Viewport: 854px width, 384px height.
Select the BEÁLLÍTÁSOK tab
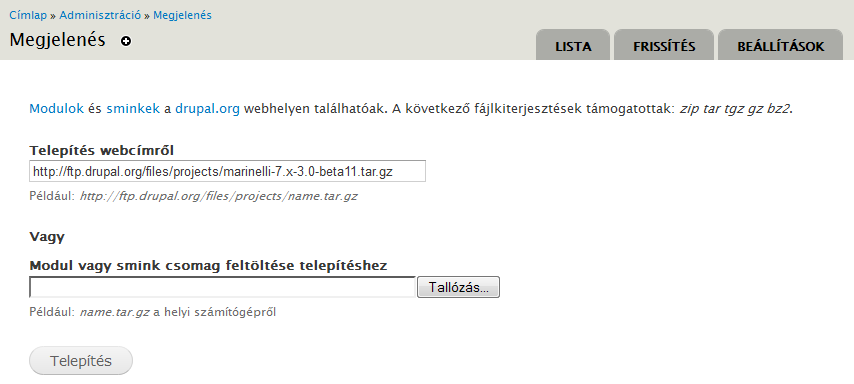780,45
